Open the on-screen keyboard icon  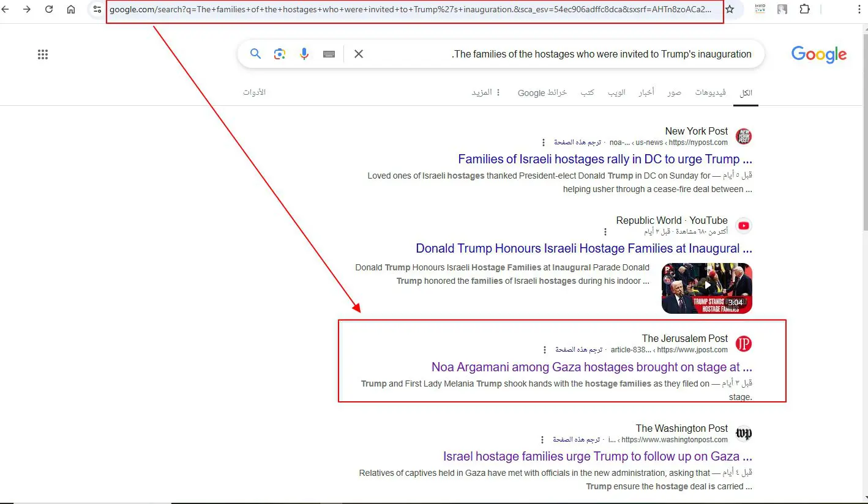point(329,54)
